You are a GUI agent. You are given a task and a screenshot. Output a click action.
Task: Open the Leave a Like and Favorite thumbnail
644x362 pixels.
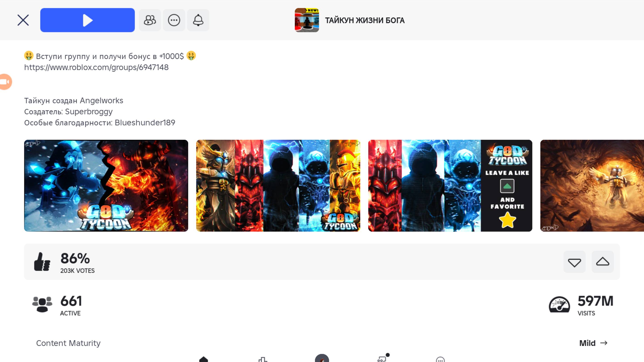(x=450, y=186)
